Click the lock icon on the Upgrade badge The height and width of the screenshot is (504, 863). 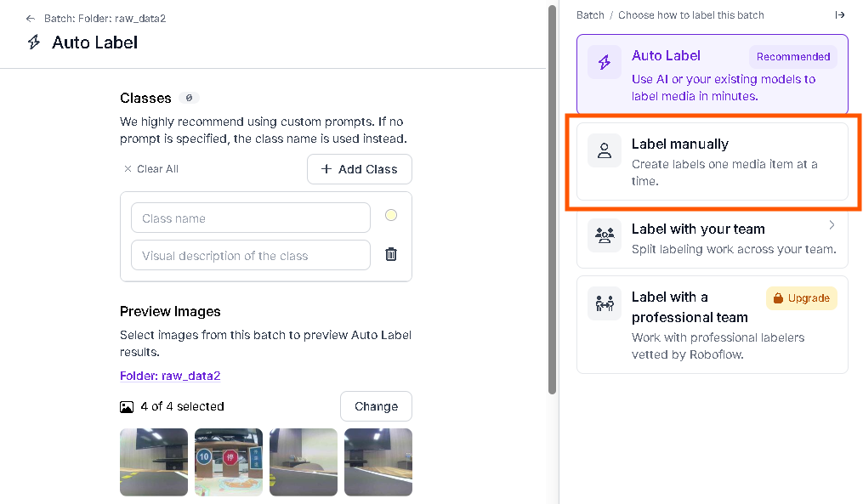click(x=778, y=298)
